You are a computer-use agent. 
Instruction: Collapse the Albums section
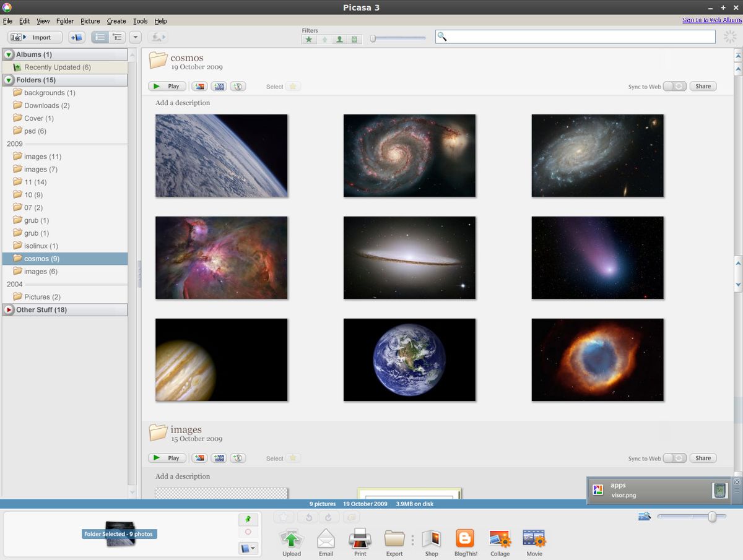8,54
